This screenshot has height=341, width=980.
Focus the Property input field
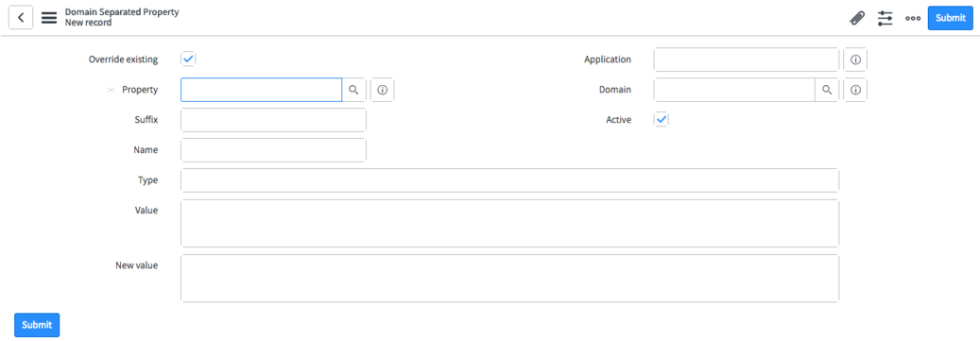[x=261, y=90]
